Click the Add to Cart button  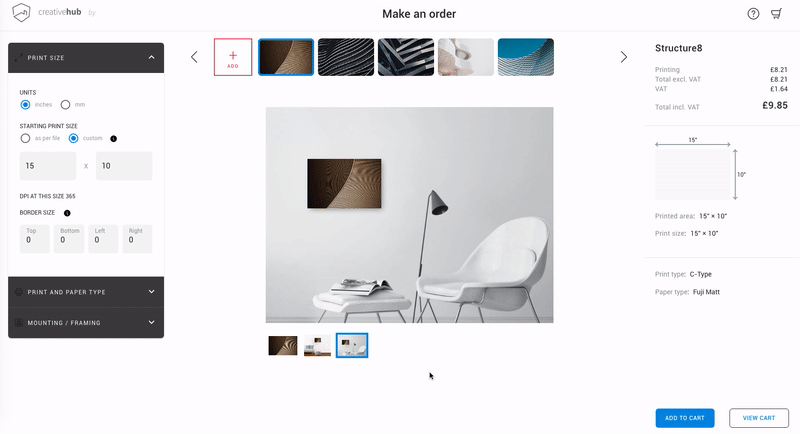(685, 418)
